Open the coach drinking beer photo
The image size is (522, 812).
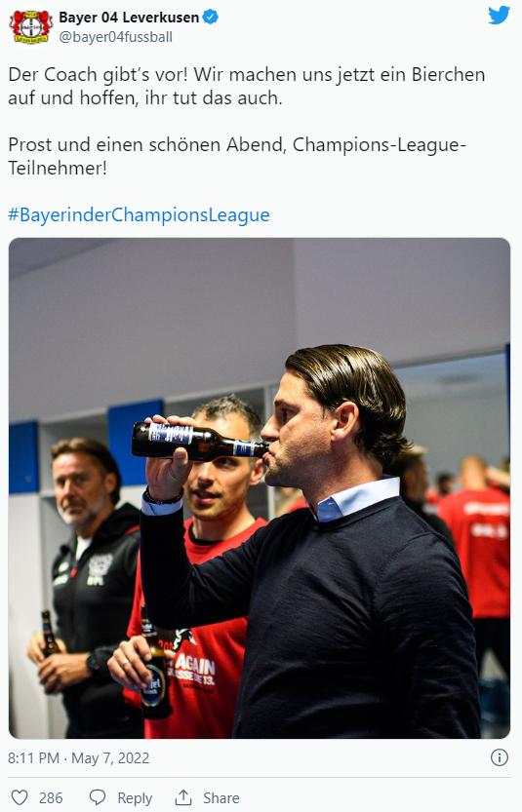260,487
